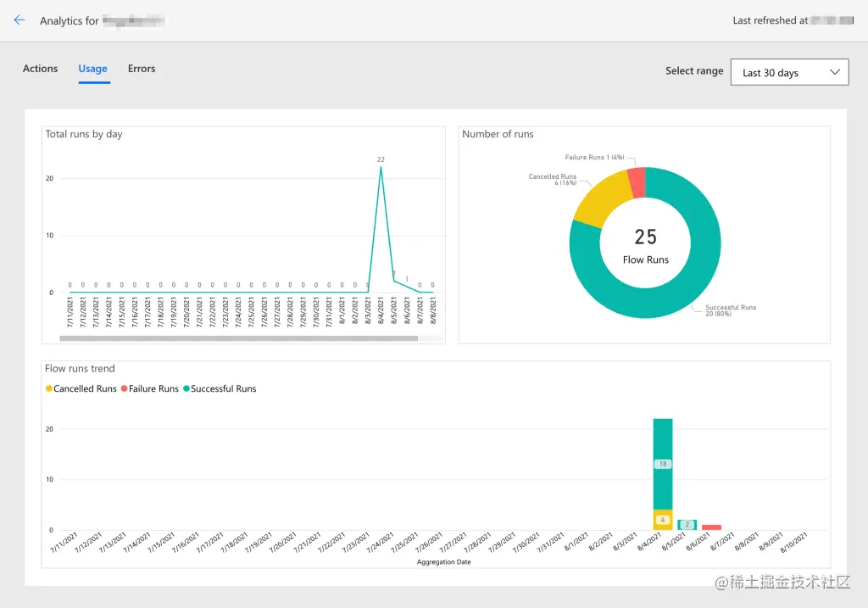This screenshot has height=608, width=868.
Task: Click the 7/11/2021 label in Flow runs trend
Action: (x=64, y=543)
